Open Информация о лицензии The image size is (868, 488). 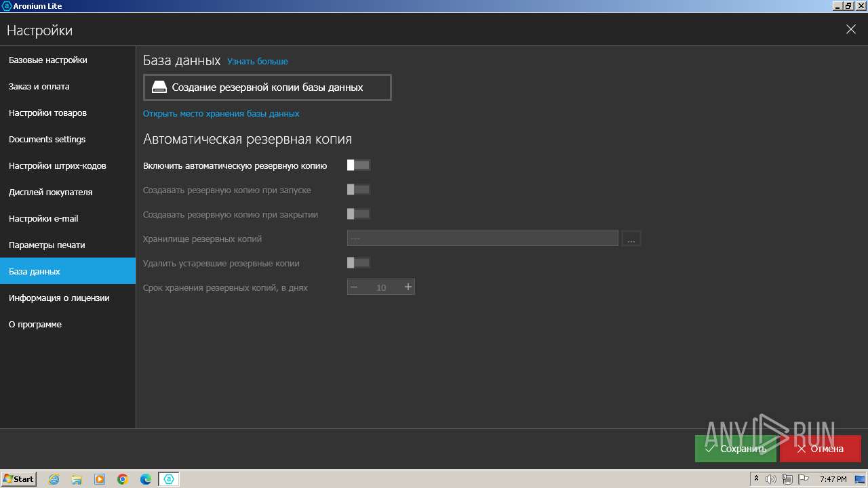(68, 298)
